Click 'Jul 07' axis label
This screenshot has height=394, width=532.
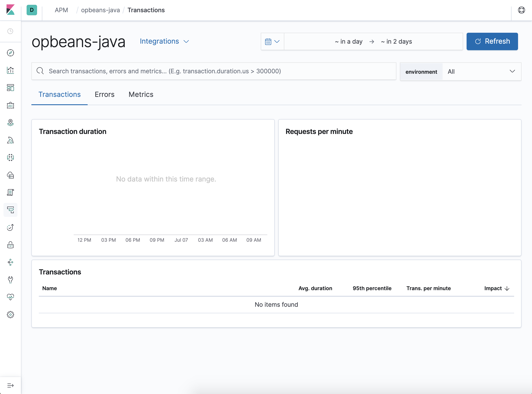[x=181, y=240]
